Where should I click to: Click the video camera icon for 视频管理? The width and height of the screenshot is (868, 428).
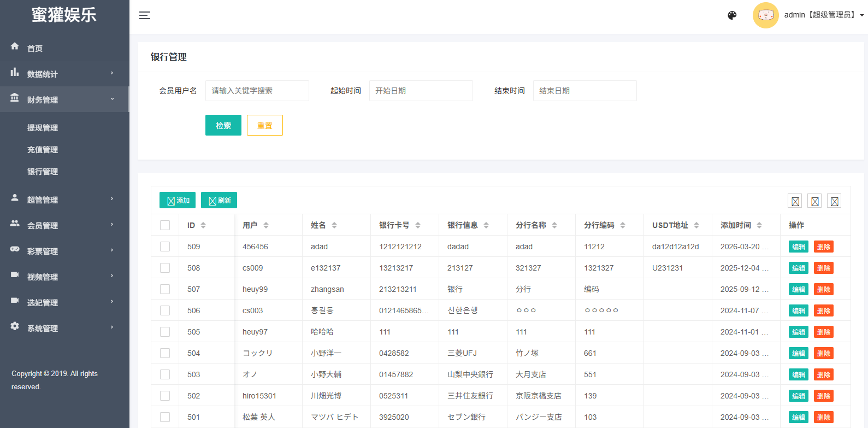tap(15, 275)
